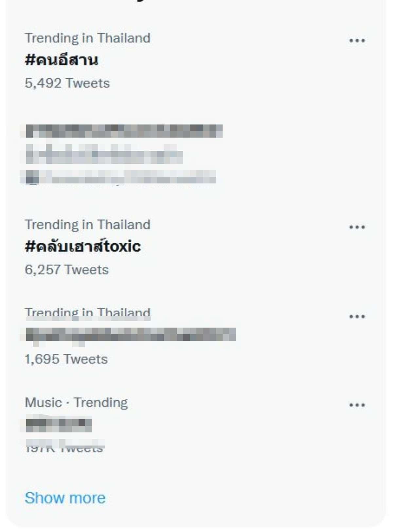Open more options for #คนอีสาน trend
419x532 pixels.
pos(357,41)
